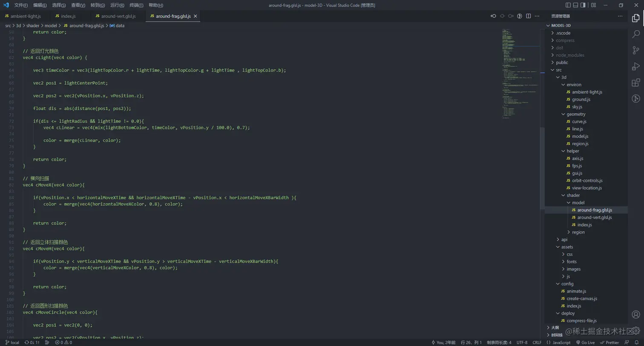Open the 编辑(E) menu

[40, 5]
